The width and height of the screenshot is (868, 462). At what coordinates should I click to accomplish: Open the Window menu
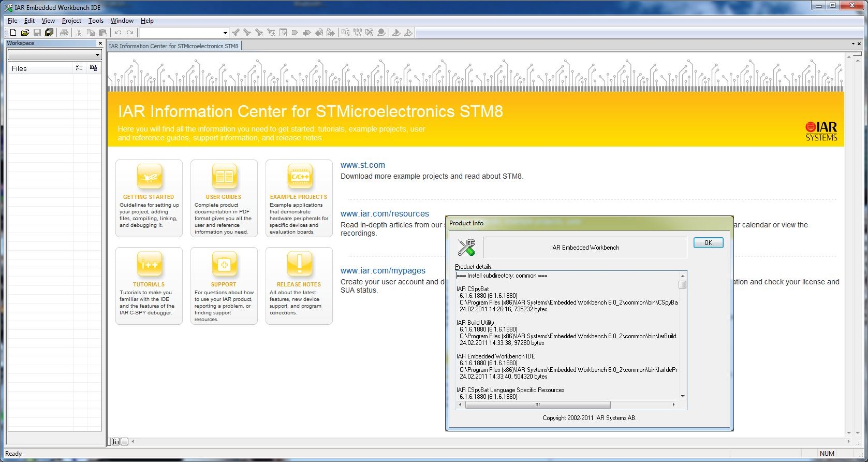click(122, 21)
